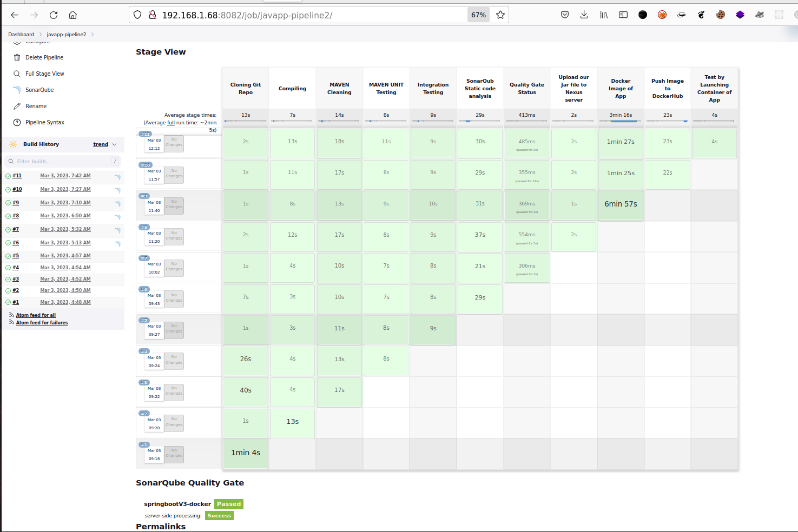Click the Dashboard breadcrumb item

pyautogui.click(x=21, y=35)
